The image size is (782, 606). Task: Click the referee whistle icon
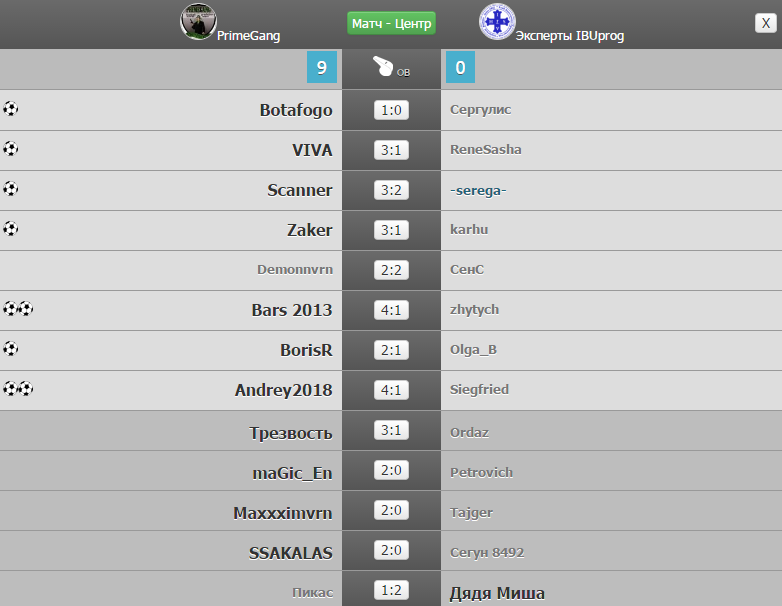(383, 66)
